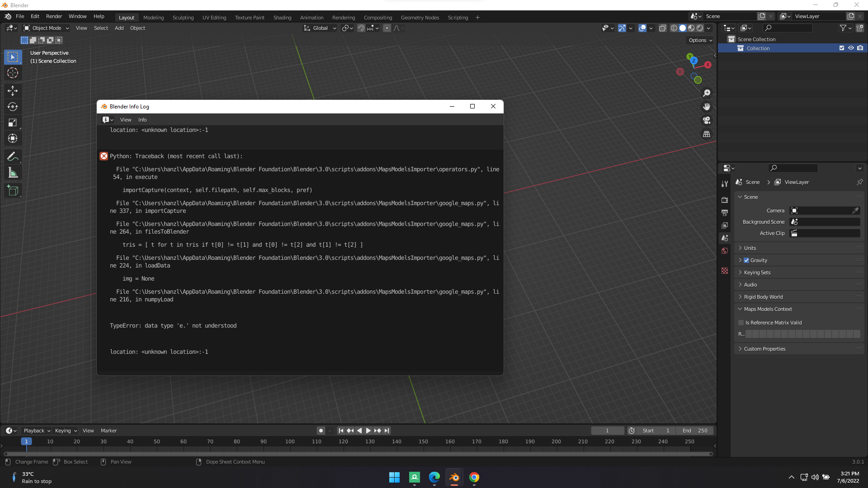
Task: Switch viewport to Rendered shading mode
Action: point(700,28)
